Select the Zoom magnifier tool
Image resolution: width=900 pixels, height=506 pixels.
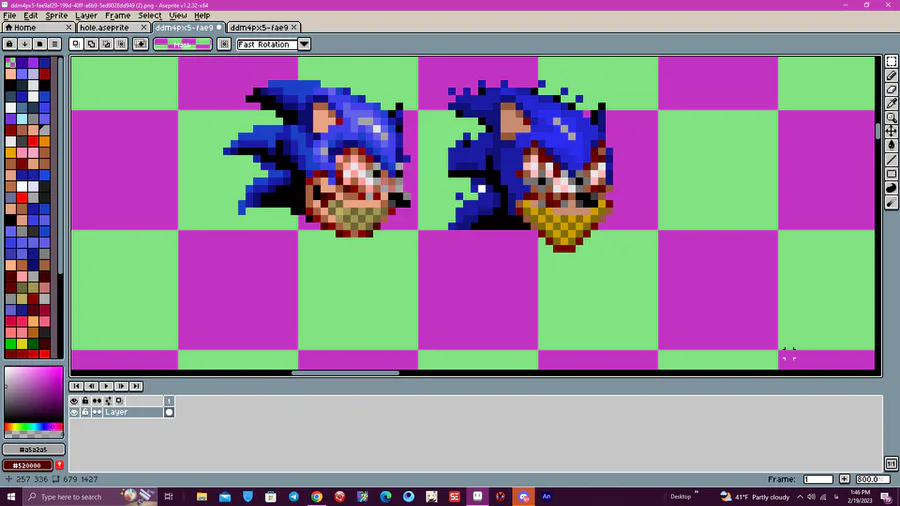coord(891,118)
